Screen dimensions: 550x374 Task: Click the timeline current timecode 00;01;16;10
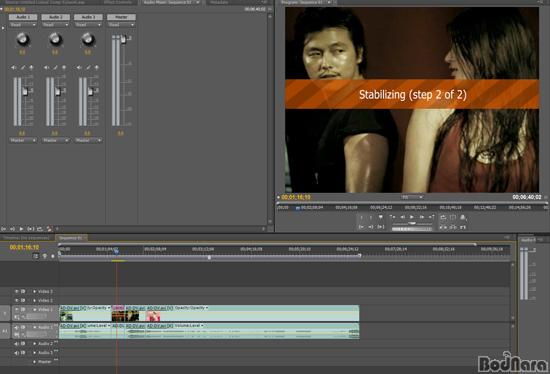(24, 247)
